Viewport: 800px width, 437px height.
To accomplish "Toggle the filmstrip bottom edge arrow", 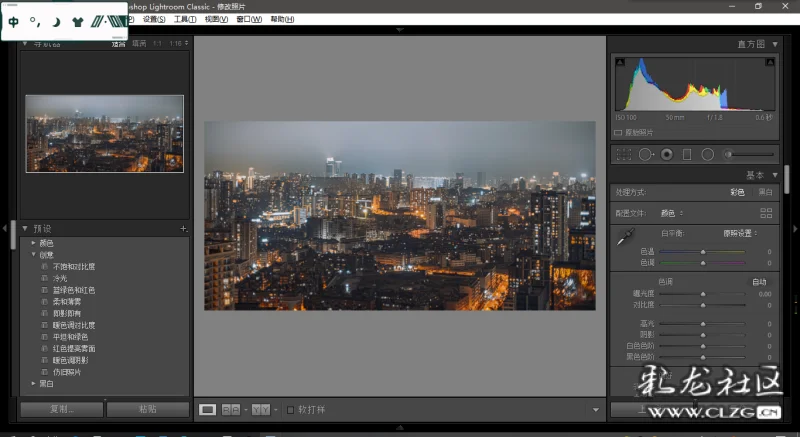I will point(400,427).
